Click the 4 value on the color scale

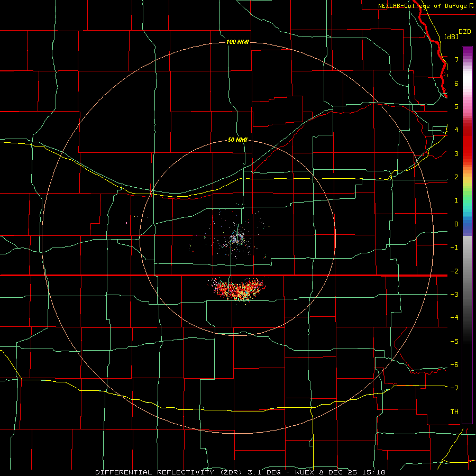click(x=456, y=130)
